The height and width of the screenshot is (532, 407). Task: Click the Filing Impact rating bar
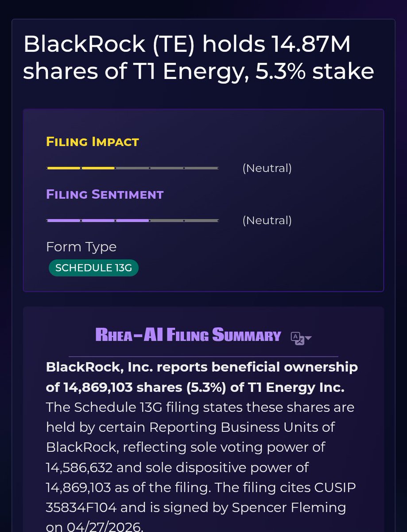pos(132,168)
